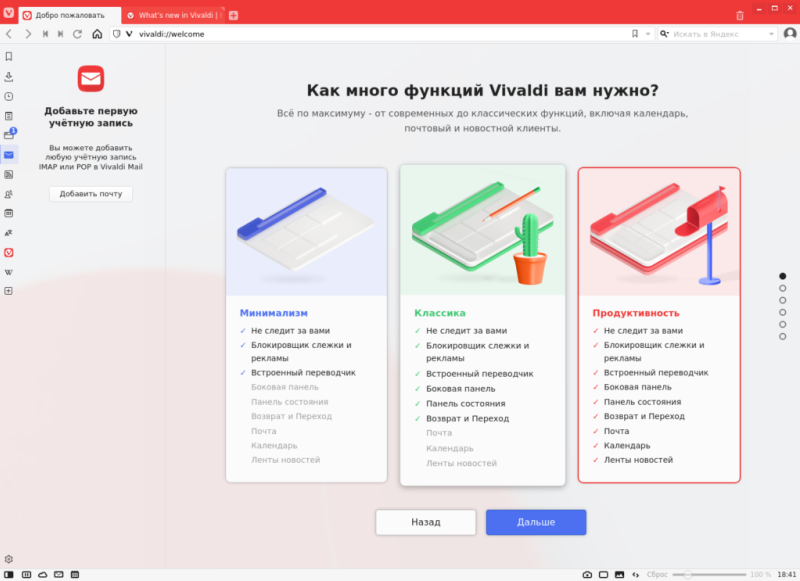Select the last page indicator dot
This screenshot has height=581, width=800.
click(x=783, y=337)
